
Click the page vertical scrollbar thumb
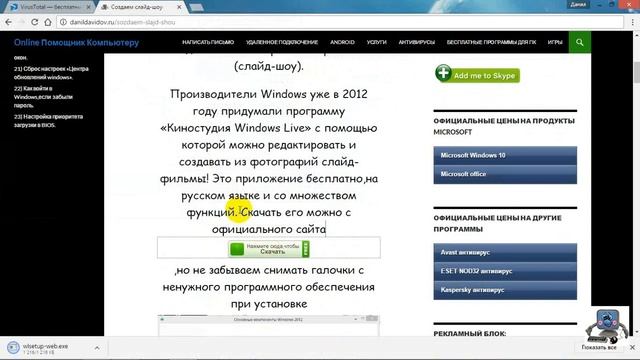636,72
